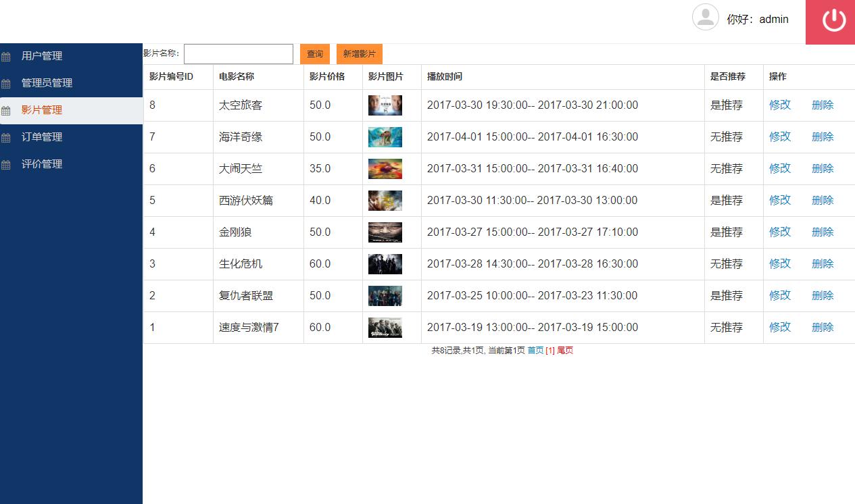Image resolution: width=855 pixels, height=504 pixels.
Task: Click the movie name 速度与激情7
Action: pyautogui.click(x=249, y=328)
